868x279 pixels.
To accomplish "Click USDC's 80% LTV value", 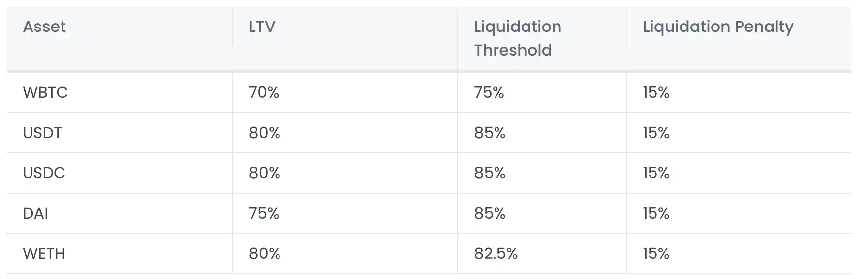I will coord(264,173).
